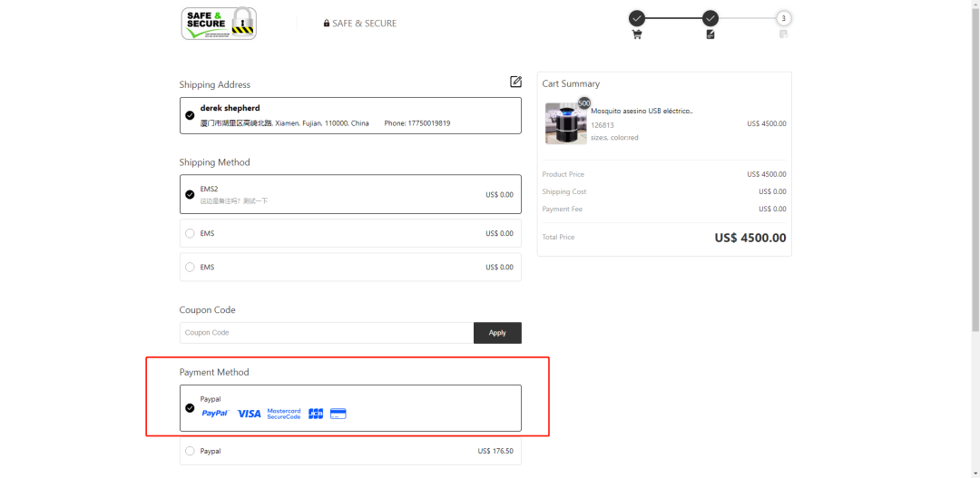Click the greyed receipt icon under step three

[x=783, y=34]
